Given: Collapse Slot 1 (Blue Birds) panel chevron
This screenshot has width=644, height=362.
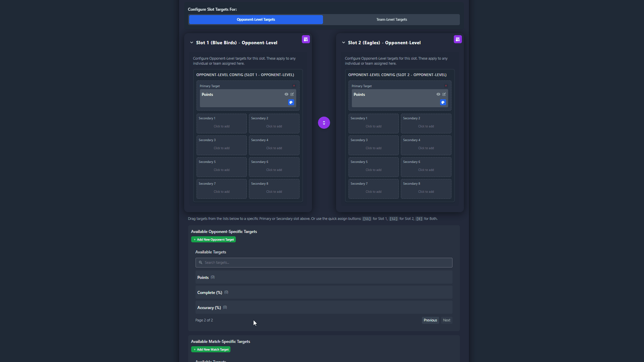Looking at the screenshot, I should coord(192,43).
